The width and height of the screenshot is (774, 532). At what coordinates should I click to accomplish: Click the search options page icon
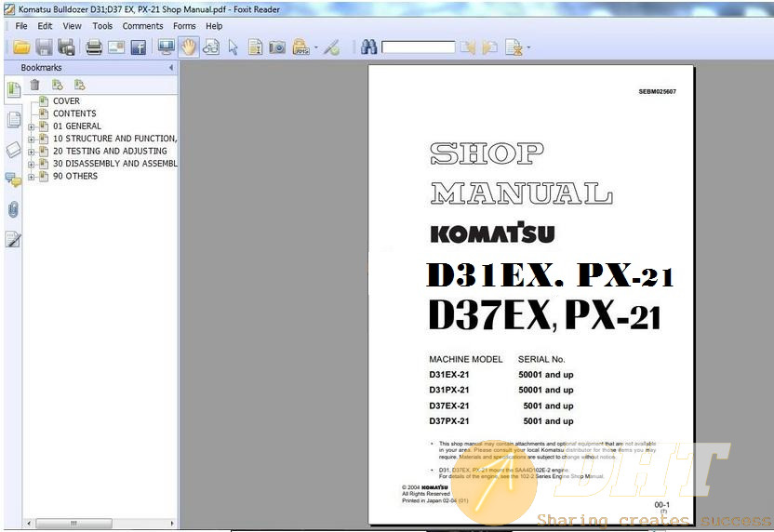point(514,47)
